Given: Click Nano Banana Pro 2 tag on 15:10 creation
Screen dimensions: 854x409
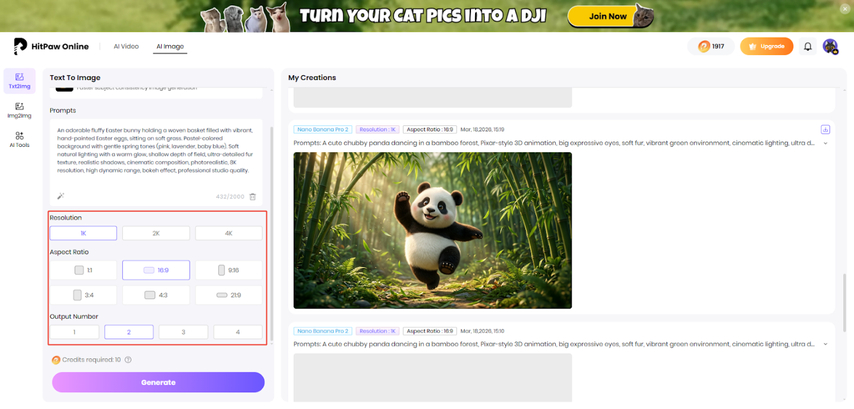Looking at the screenshot, I should 323,331.
